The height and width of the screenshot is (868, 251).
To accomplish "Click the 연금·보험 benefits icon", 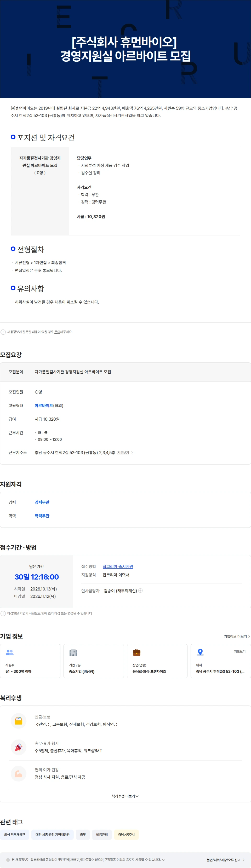I will coord(19,721).
